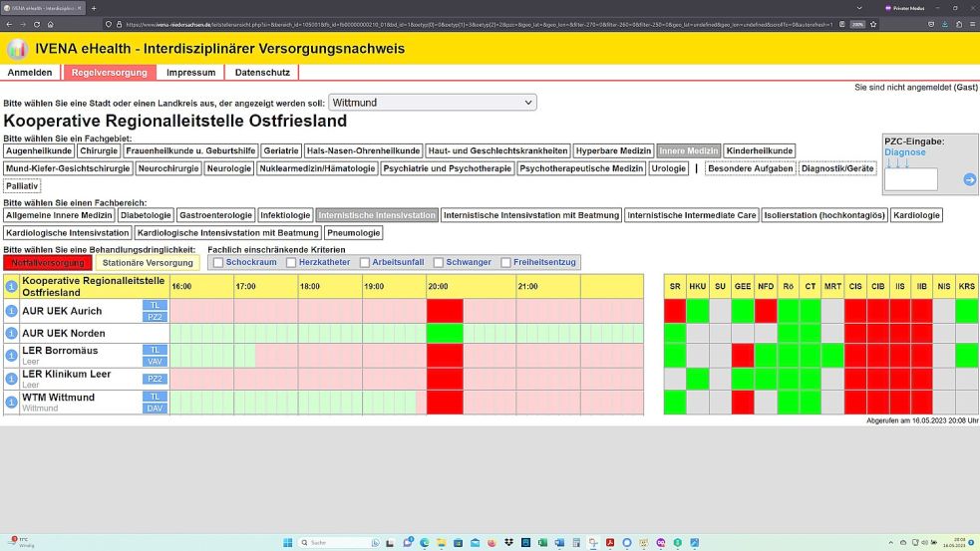
Task: Click green KRS cell for LER Borromäus
Action: 967,355
